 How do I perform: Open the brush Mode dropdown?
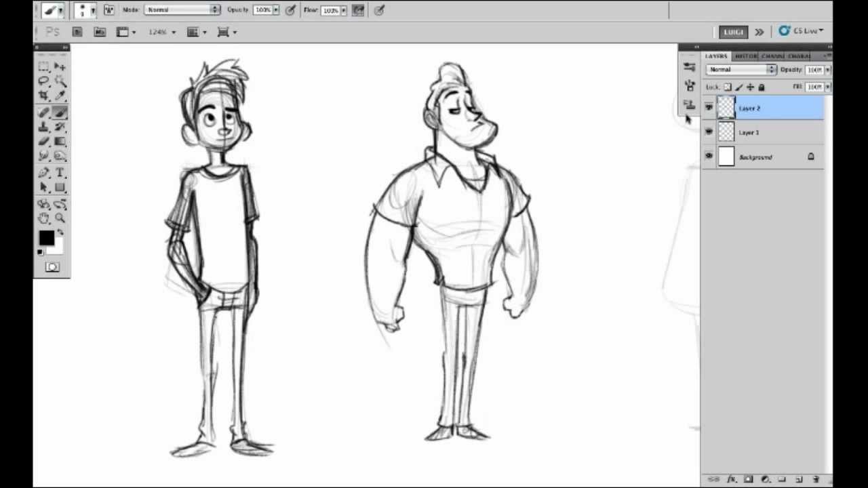point(182,10)
